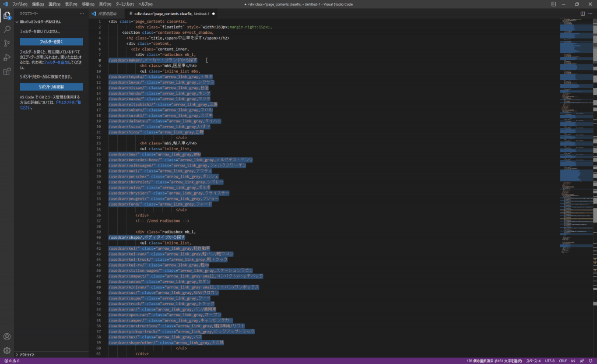Click the フォルダーを開く button
Image resolution: width=597 pixels, height=364 pixels.
(x=51, y=41)
